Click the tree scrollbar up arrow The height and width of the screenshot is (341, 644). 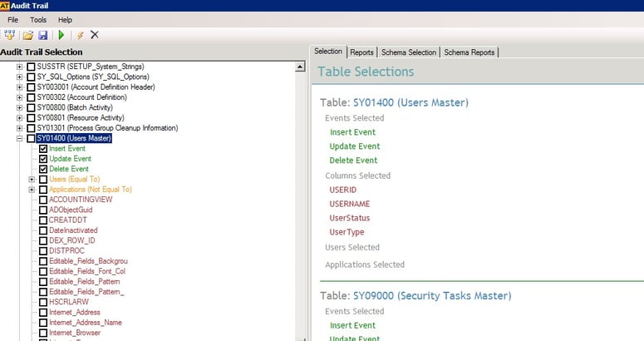point(300,67)
